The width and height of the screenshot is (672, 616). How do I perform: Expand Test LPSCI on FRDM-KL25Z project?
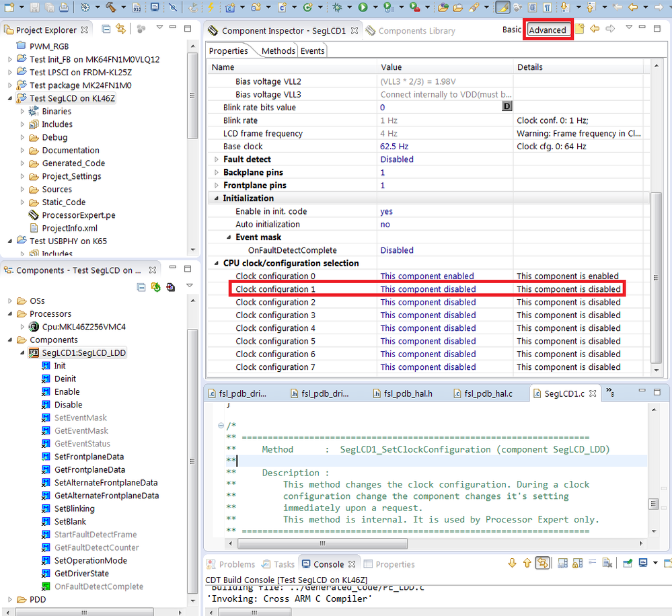pos(10,73)
